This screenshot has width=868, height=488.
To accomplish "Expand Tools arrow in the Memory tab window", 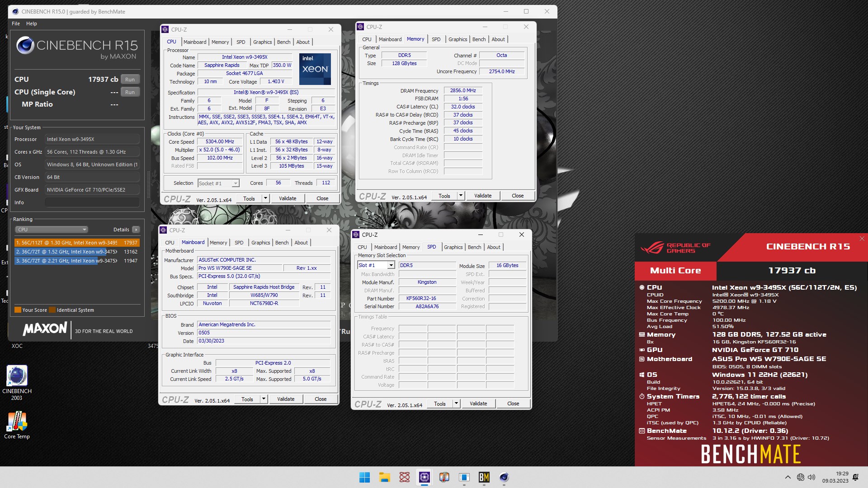I will click(461, 196).
